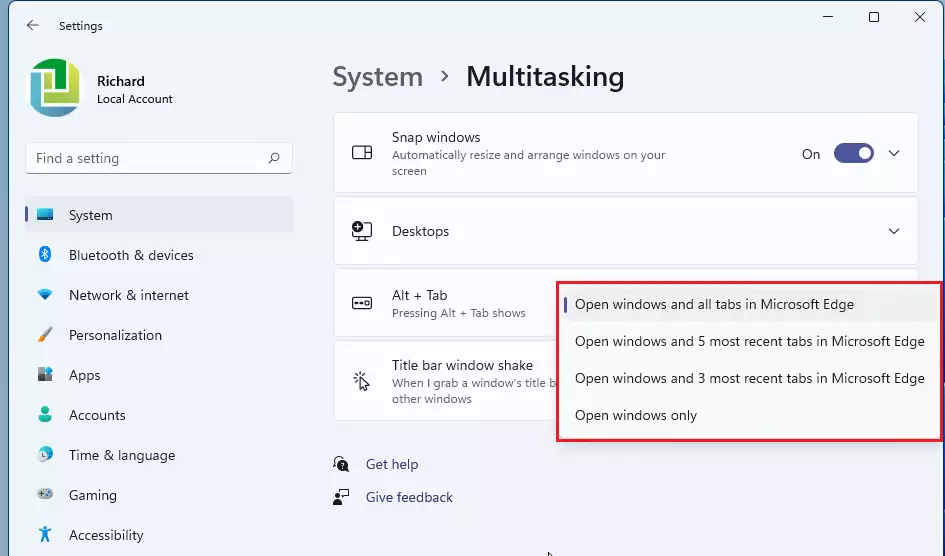Select all tabs in Microsoft Edge option
The image size is (945, 556).
click(714, 304)
